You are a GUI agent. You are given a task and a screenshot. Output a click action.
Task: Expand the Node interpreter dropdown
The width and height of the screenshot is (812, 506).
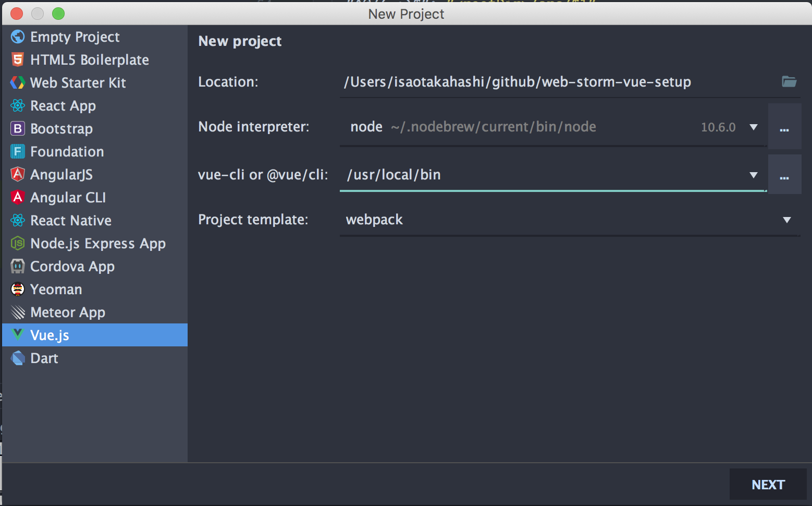point(753,127)
